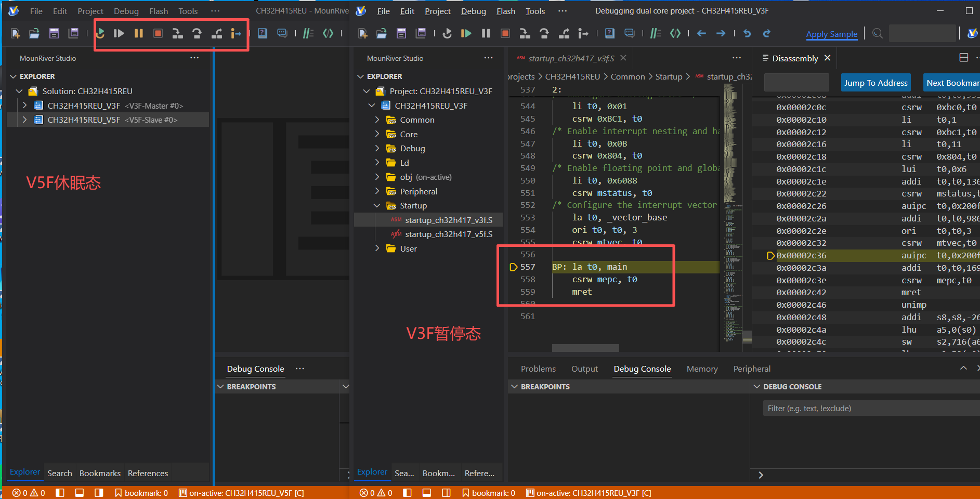
Task: Open Project menu in left window
Action: [x=90, y=11]
